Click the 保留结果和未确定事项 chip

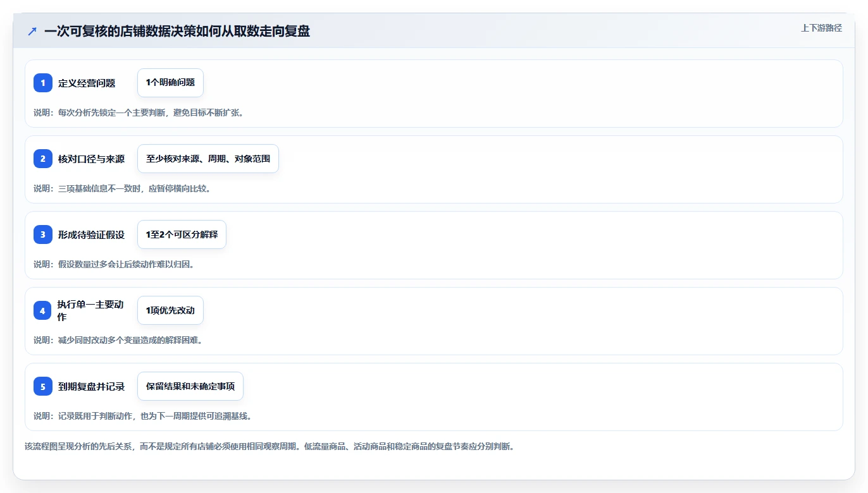point(190,386)
